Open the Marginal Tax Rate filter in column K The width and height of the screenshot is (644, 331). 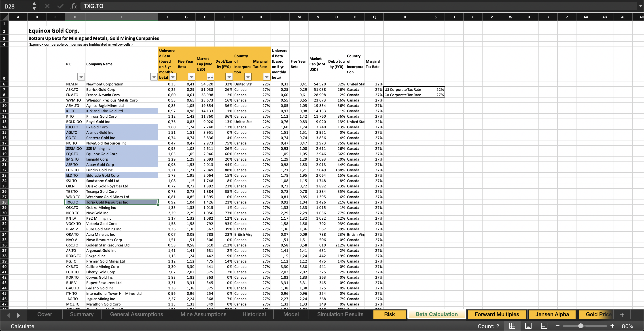[267, 77]
